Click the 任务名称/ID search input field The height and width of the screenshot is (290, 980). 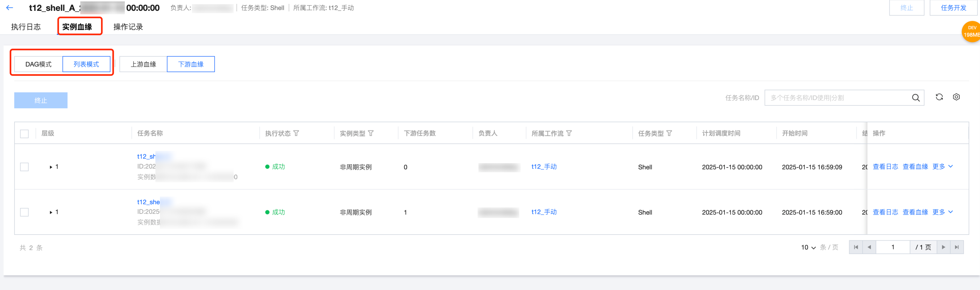837,98
